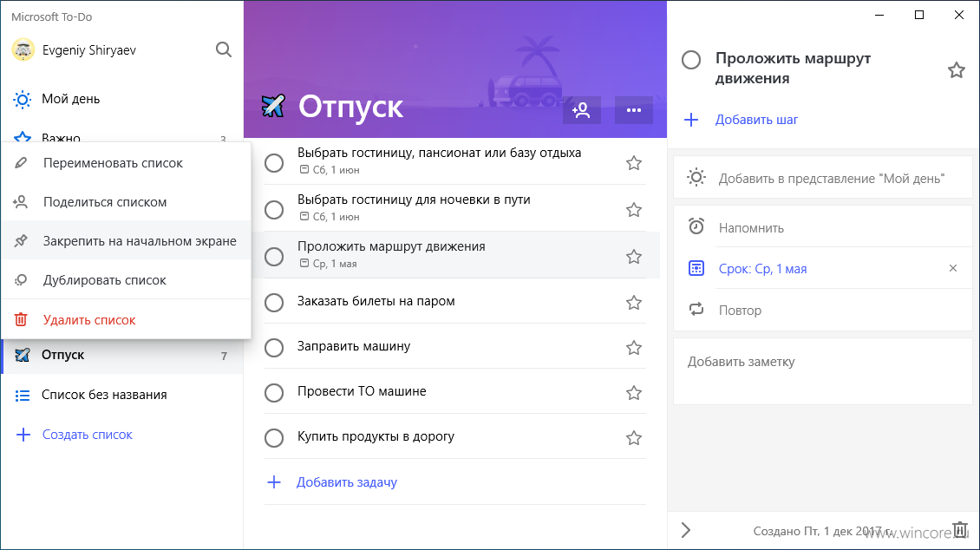Star the task 'Выбрать гостиницу, пансионат или базу отдыха'
The height and width of the screenshot is (550, 980).
point(634,163)
